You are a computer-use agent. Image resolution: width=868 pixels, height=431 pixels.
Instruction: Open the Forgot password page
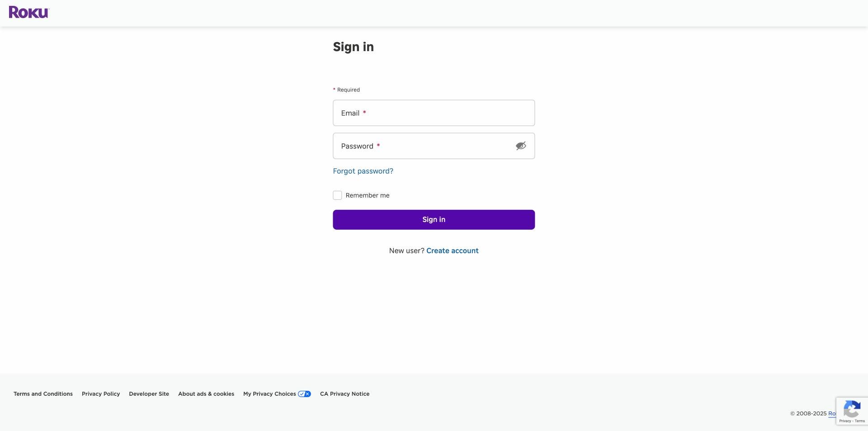click(x=363, y=171)
